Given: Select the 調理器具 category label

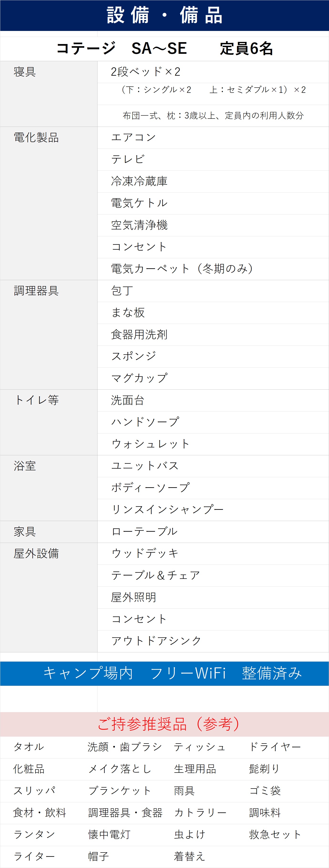Looking at the screenshot, I should [x=36, y=290].
